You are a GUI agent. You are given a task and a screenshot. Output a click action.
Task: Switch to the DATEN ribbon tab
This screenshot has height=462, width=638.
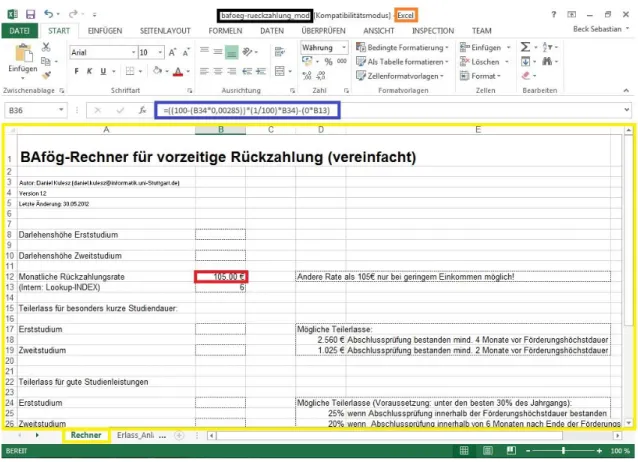pos(272,31)
